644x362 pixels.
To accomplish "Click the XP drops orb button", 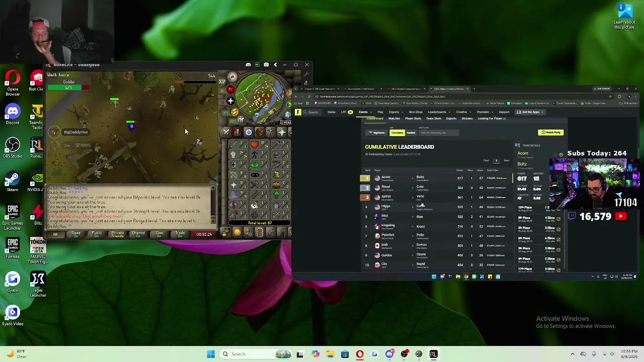I will 221,81.
